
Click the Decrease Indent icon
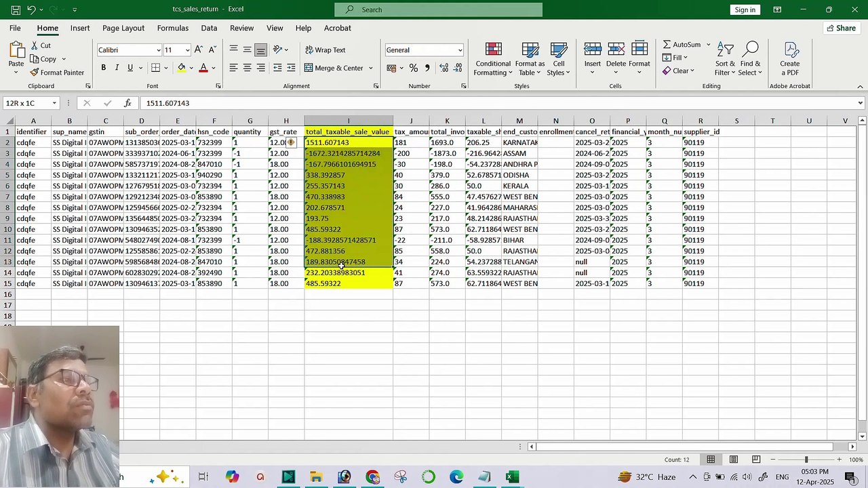pos(277,68)
